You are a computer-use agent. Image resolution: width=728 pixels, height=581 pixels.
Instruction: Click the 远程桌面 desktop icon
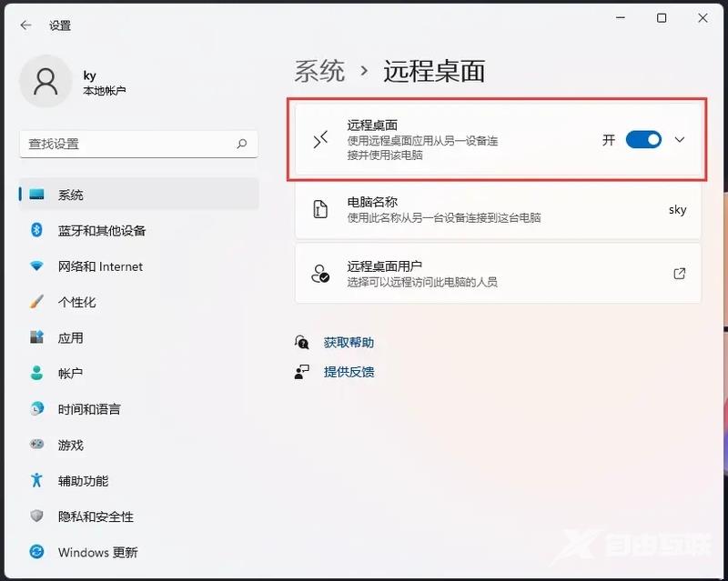pyautogui.click(x=320, y=139)
